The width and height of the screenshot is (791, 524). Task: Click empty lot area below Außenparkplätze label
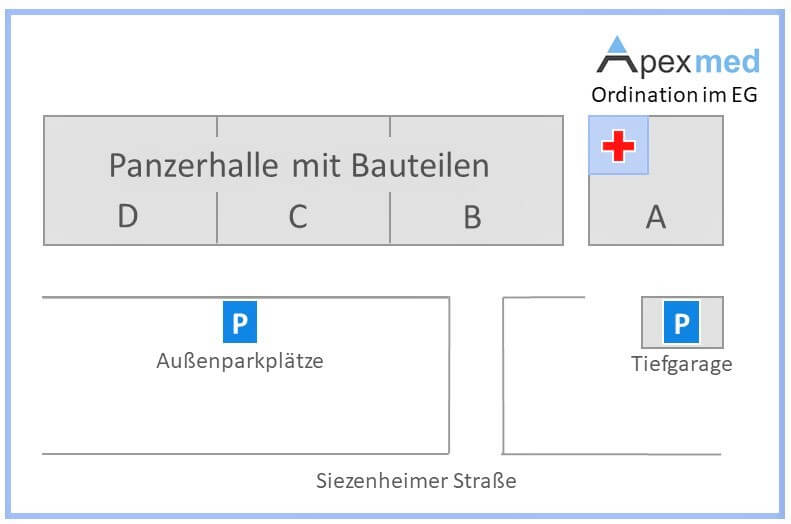pyautogui.click(x=240, y=415)
